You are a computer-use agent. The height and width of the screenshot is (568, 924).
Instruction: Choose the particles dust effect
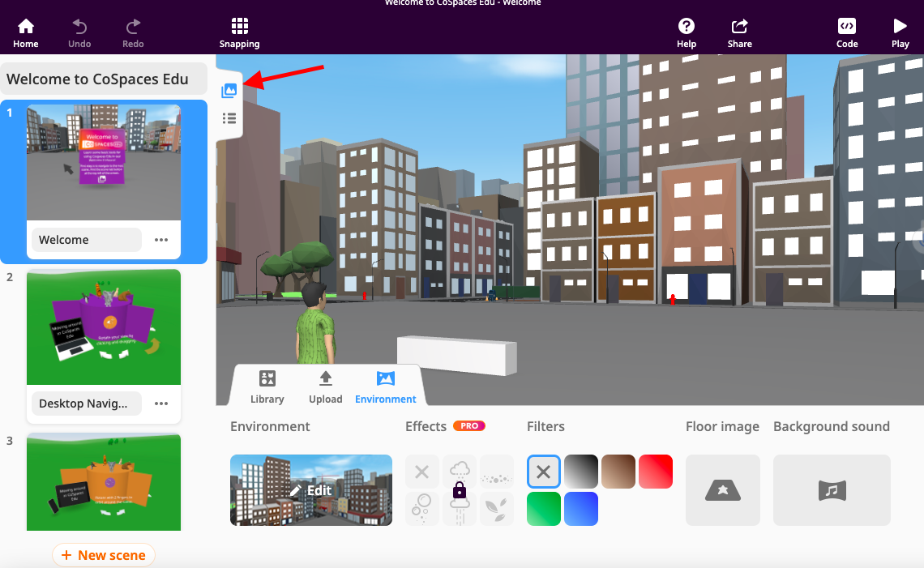(497, 472)
